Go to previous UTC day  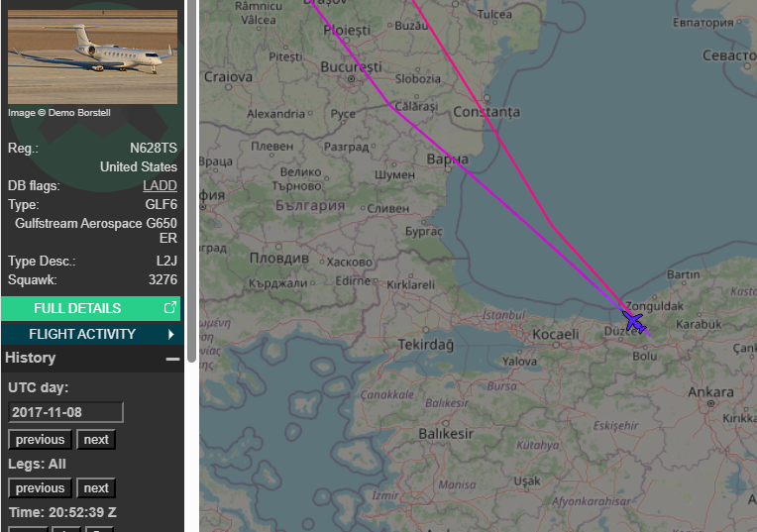tap(40, 440)
